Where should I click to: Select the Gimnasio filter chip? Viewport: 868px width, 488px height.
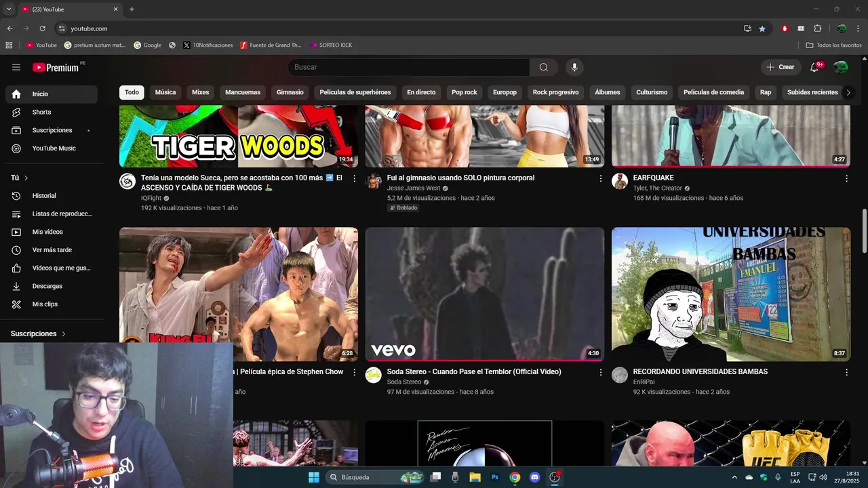pyautogui.click(x=290, y=92)
